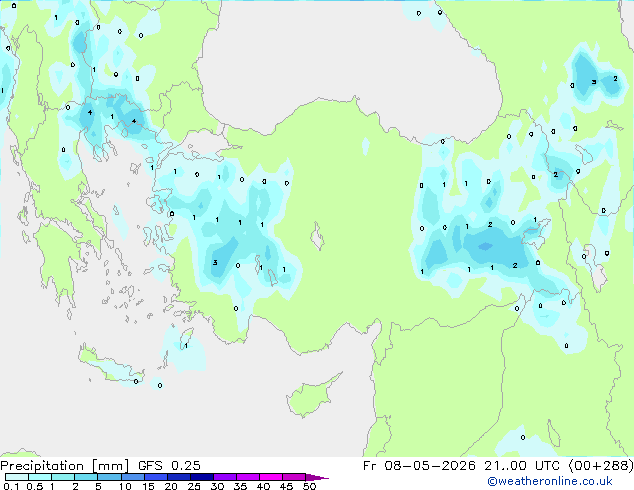634x490 pixels.
Task: Pick the legend swatch between 5 and 10
Action: (109, 477)
